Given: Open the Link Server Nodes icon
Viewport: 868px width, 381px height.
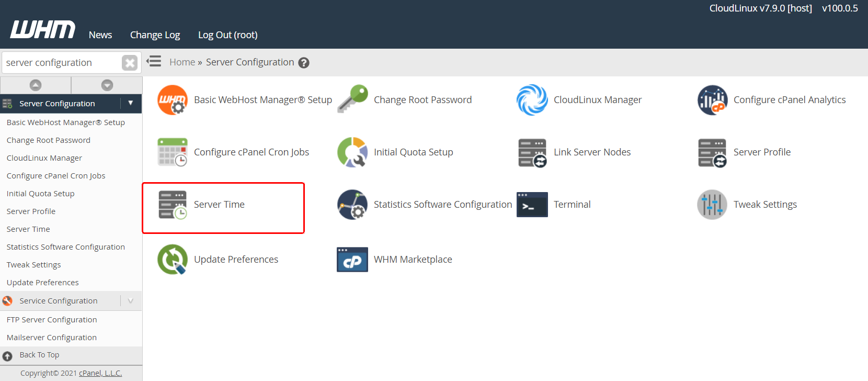Looking at the screenshot, I should click(x=532, y=153).
